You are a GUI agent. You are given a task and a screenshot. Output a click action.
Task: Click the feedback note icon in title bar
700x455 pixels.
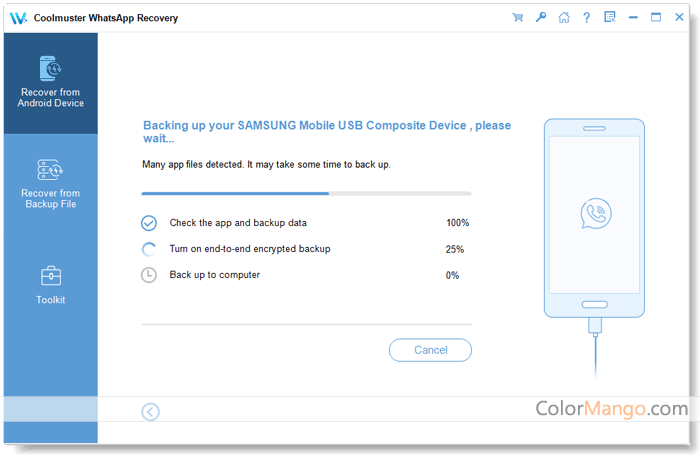(x=610, y=17)
